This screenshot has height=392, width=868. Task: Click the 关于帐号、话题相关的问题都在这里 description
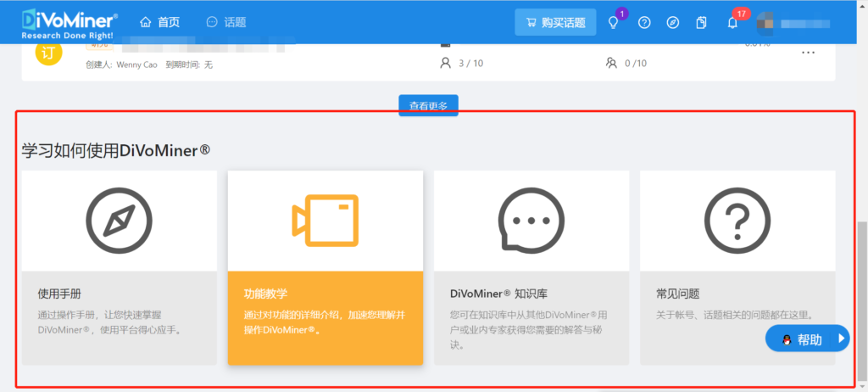pos(735,315)
